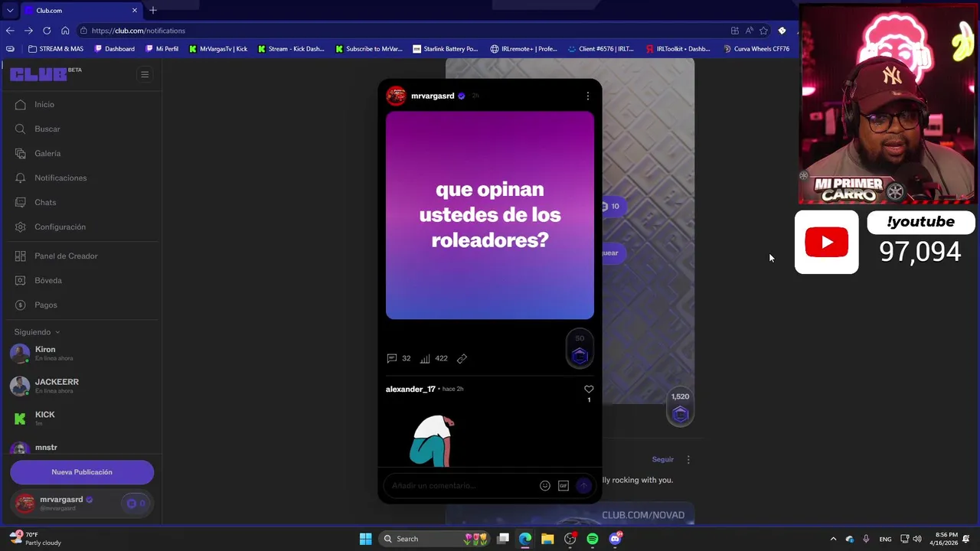Open three-dot menu next to Seguir
This screenshot has height=551, width=980.
(688, 459)
